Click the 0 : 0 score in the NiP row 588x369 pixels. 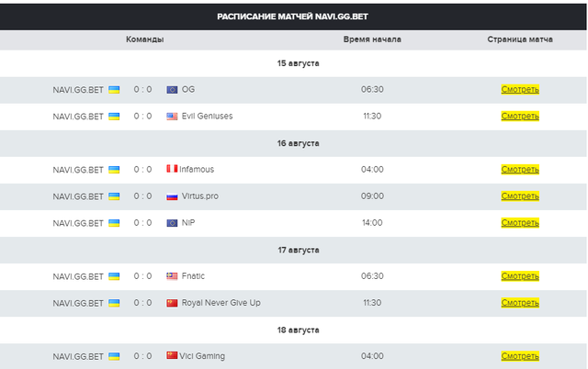[x=142, y=223]
